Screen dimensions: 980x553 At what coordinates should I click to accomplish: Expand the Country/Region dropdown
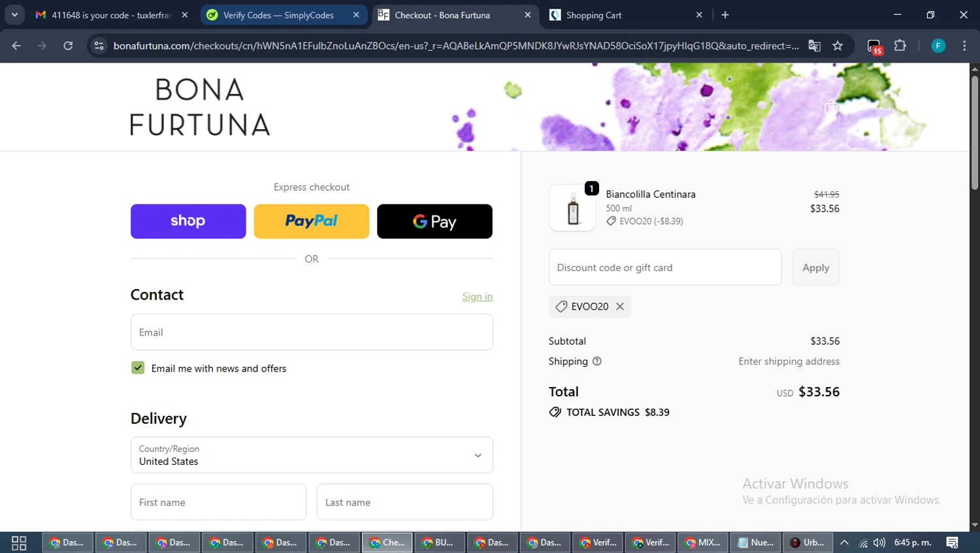(312, 455)
